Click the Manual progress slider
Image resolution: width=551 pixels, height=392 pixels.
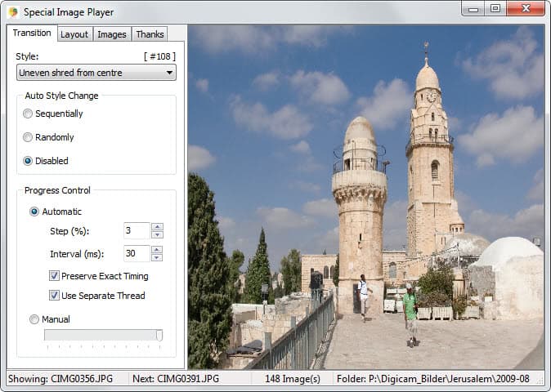(103, 335)
